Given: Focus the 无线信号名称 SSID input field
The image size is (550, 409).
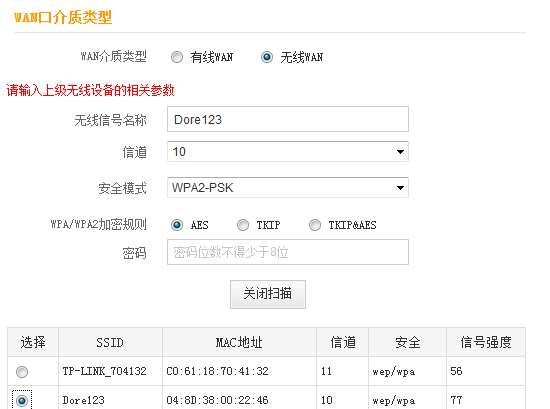Looking at the screenshot, I should [288, 119].
